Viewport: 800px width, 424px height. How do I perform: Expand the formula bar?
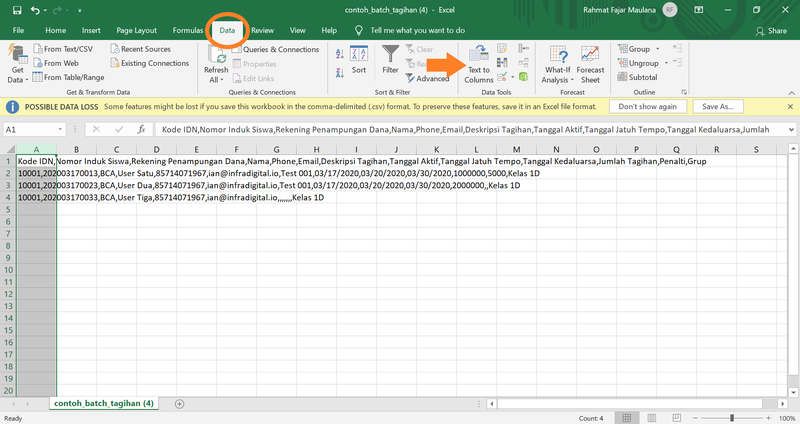tap(791, 130)
